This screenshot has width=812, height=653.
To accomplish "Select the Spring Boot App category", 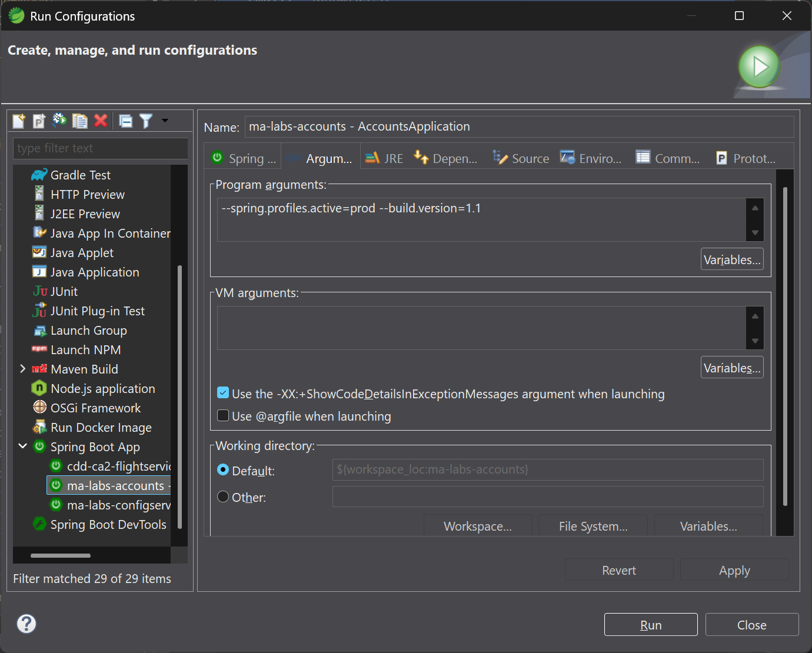I will (86, 447).
